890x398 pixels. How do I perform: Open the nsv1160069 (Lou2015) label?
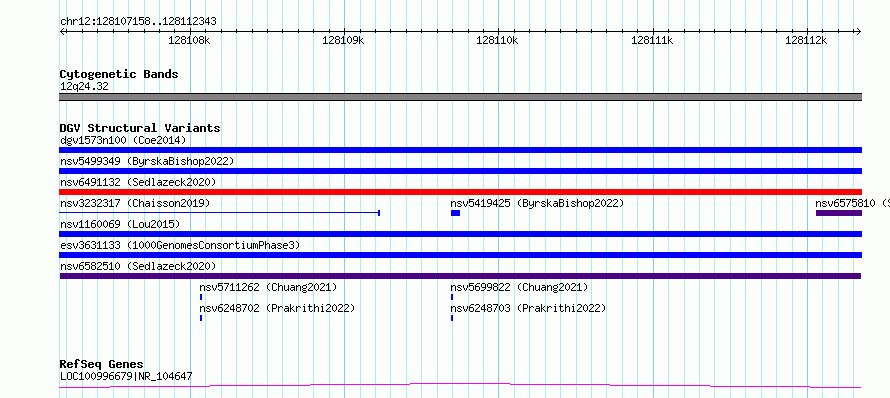click(120, 224)
